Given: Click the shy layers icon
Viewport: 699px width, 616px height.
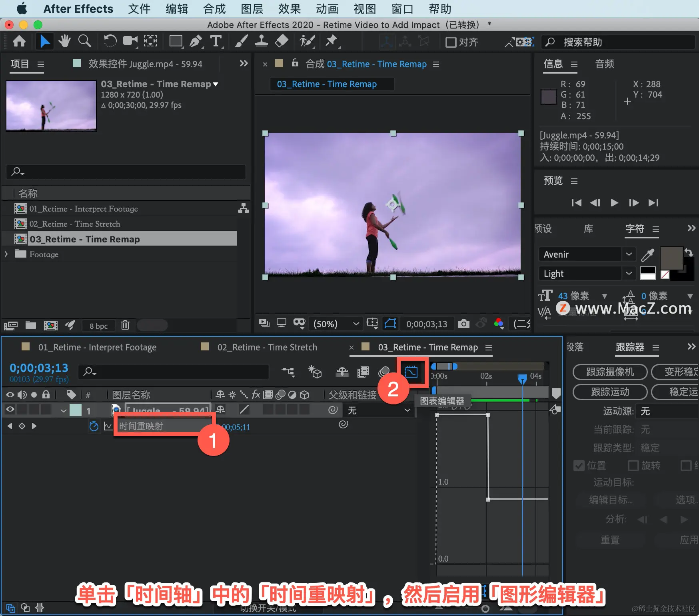Looking at the screenshot, I should 342,372.
